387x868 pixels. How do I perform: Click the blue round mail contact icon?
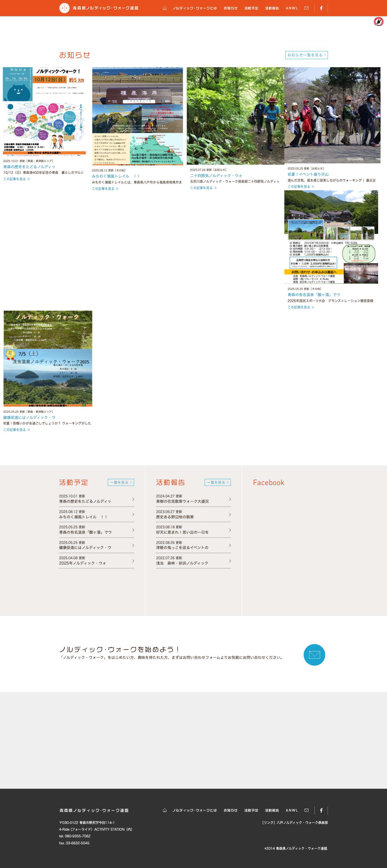(x=314, y=655)
